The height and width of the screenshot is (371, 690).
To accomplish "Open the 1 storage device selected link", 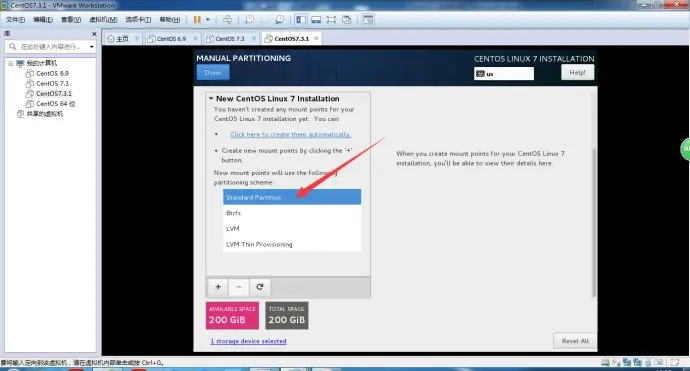I will coord(248,341).
